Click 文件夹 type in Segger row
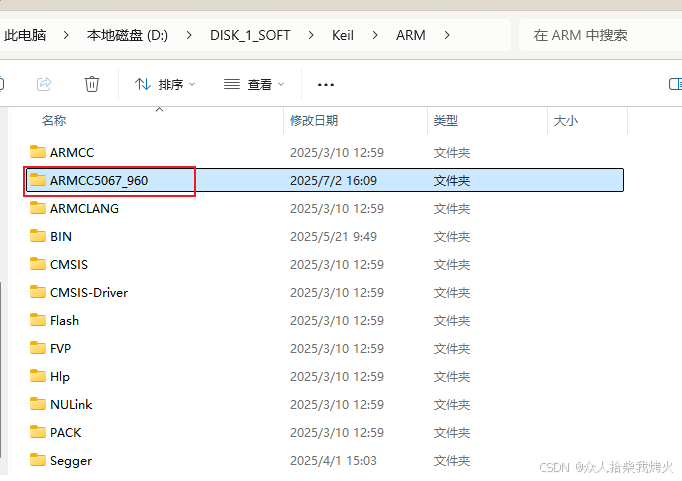The width and height of the screenshot is (682, 481). coord(451,461)
